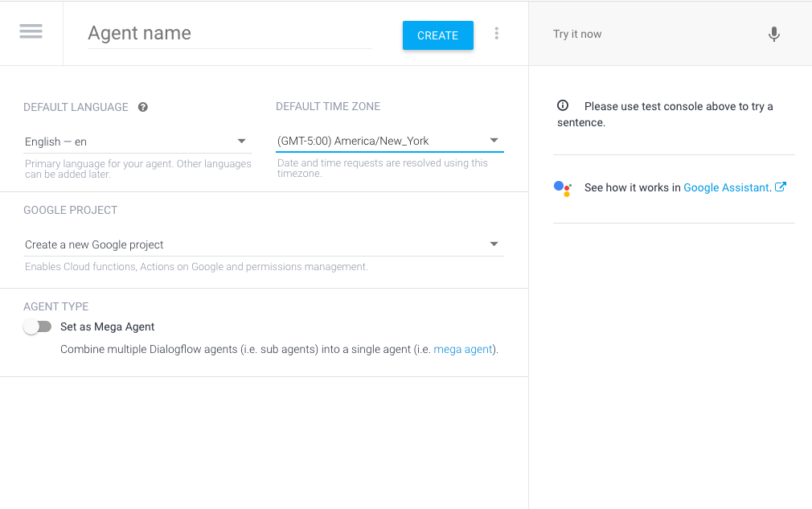This screenshot has height=509, width=812.
Task: Click the DEFAULT LANGUAGE heading
Action: pos(76,107)
